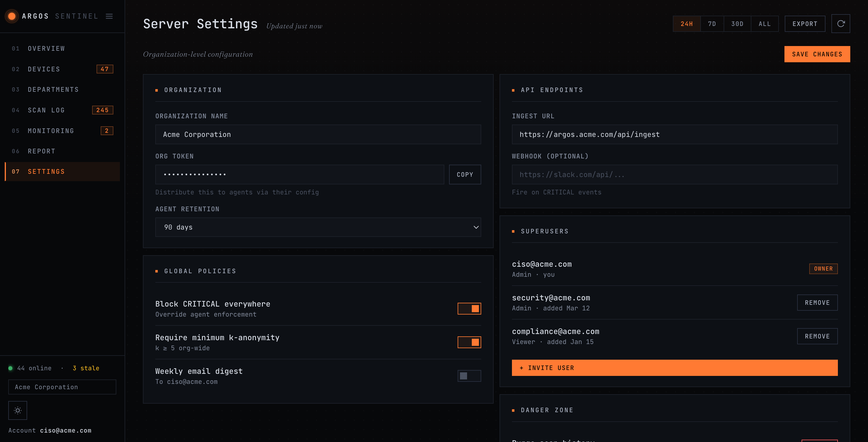This screenshot has height=442, width=868.
Task: Select the Settings nav item
Action: 62,172
